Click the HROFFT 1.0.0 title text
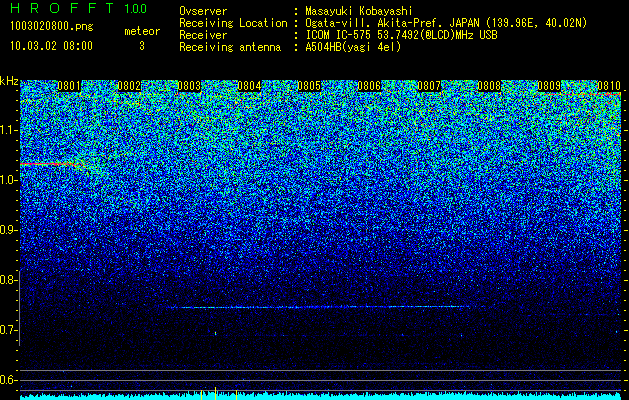 [79, 8]
